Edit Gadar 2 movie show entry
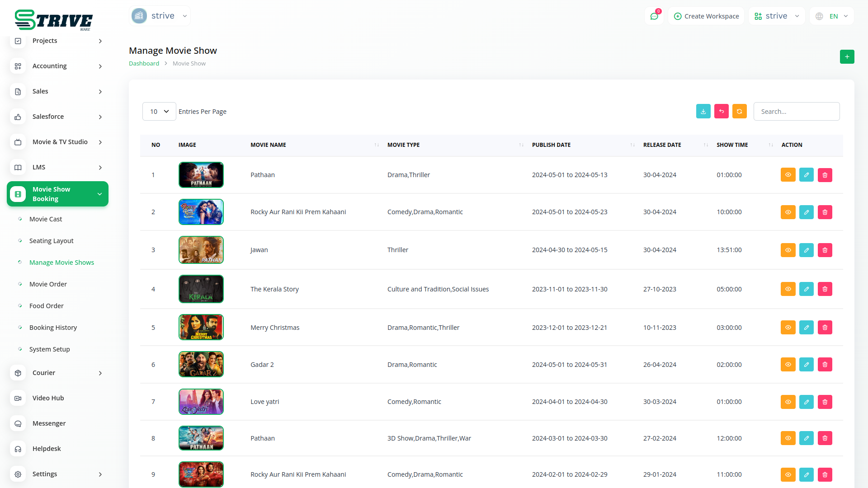The height and width of the screenshot is (488, 868). [x=806, y=365]
